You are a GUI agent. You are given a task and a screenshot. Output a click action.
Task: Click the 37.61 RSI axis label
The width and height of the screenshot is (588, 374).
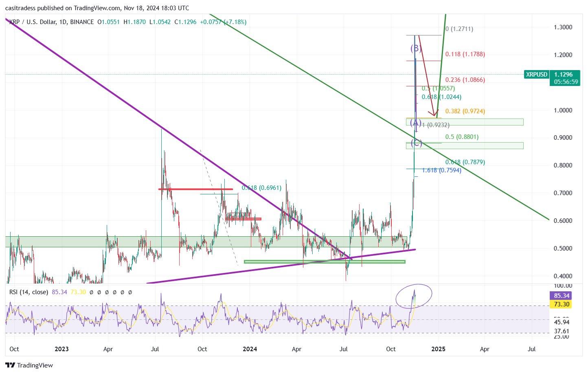(562, 331)
